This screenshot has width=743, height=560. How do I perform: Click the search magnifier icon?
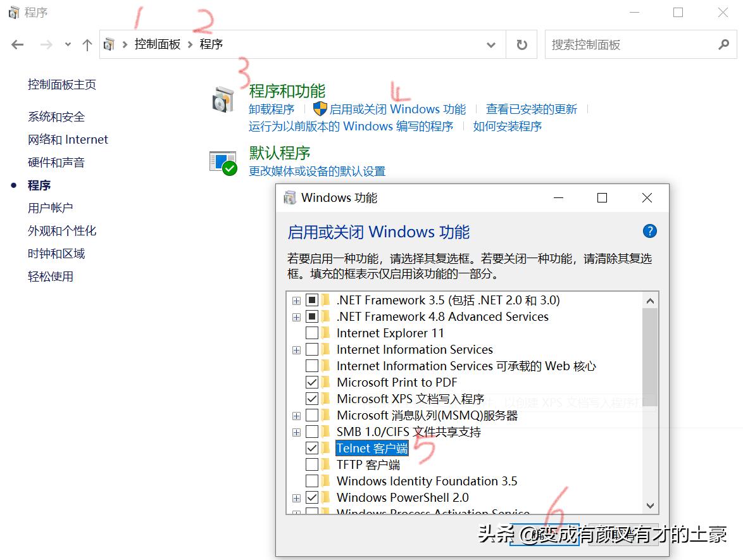pyautogui.click(x=722, y=44)
